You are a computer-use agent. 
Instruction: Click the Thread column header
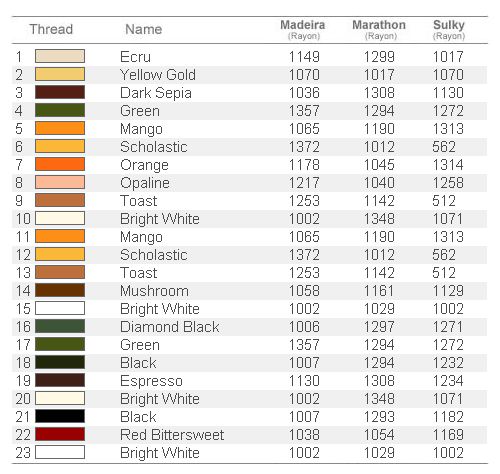51,29
